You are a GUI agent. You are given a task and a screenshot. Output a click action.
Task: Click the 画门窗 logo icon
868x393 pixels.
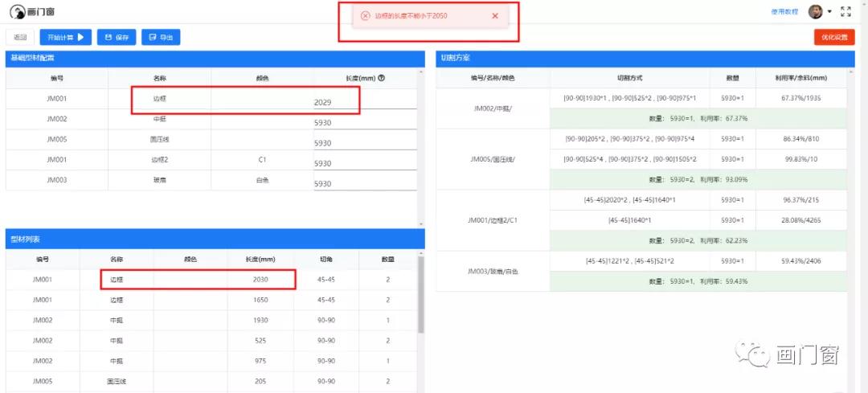coord(17,12)
